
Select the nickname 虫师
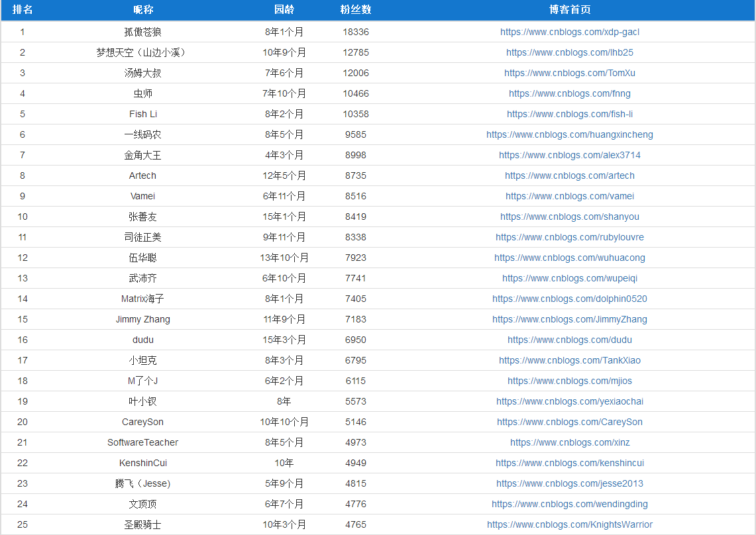click(142, 93)
